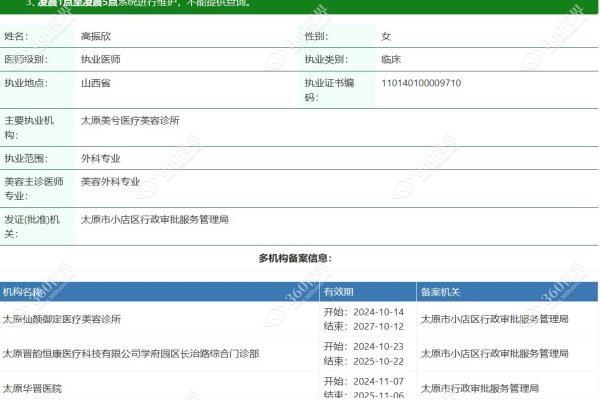Image resolution: width=600 pixels, height=400 pixels.
Task: Click the 美容主诊医师专业 label
Action: [34, 188]
